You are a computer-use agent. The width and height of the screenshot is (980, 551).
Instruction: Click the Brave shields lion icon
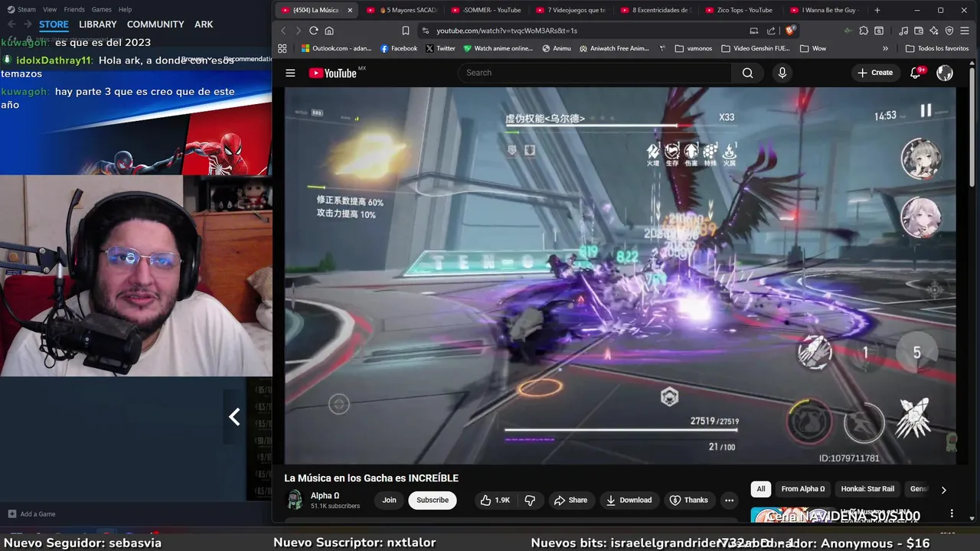pyautogui.click(x=791, y=31)
